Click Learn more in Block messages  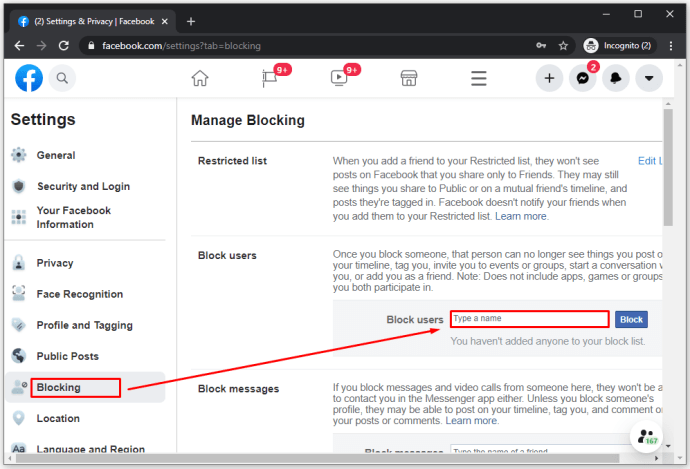point(471,421)
